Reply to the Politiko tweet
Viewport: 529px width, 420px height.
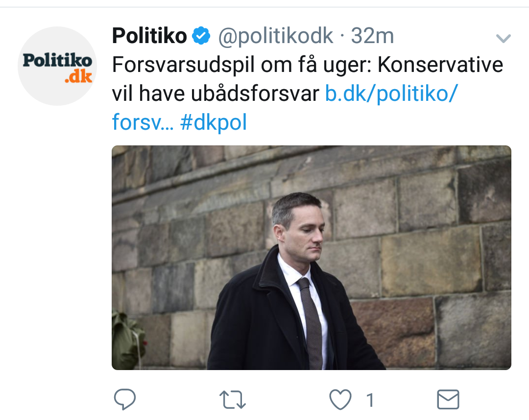click(124, 400)
